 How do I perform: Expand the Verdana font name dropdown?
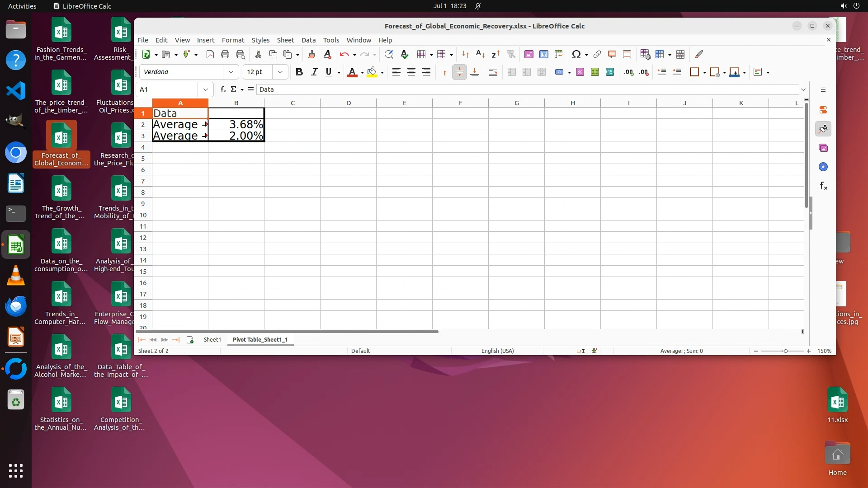pos(231,72)
